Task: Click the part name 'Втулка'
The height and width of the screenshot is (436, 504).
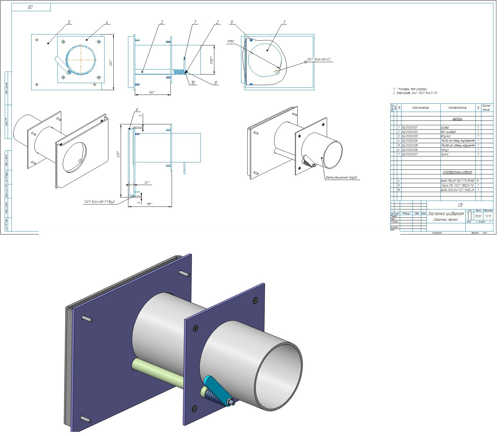Action: (x=445, y=136)
